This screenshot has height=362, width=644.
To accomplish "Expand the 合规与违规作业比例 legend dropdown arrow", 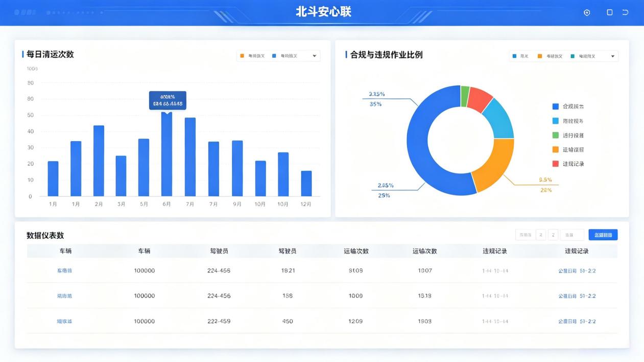I will (x=613, y=56).
